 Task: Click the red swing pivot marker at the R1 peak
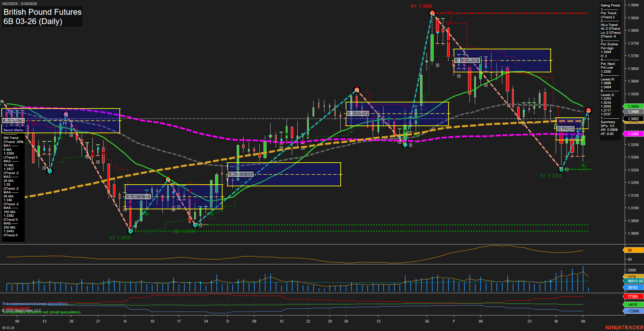pos(432,13)
